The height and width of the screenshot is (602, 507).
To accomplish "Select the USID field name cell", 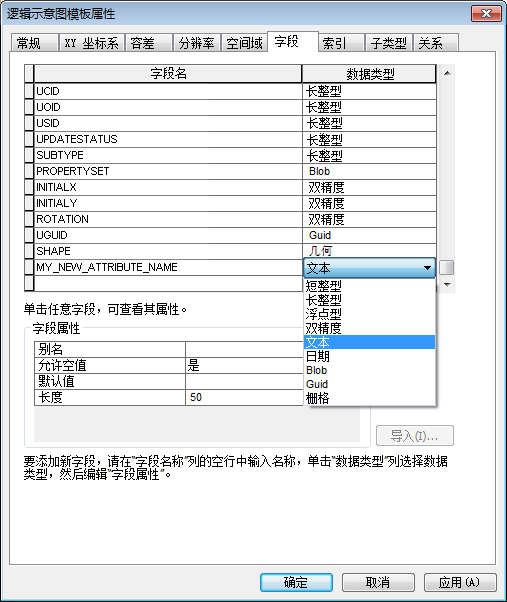I will pyautogui.click(x=168, y=123).
